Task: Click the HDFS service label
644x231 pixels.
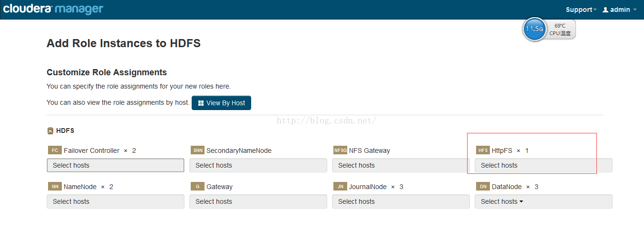Action: (x=65, y=131)
